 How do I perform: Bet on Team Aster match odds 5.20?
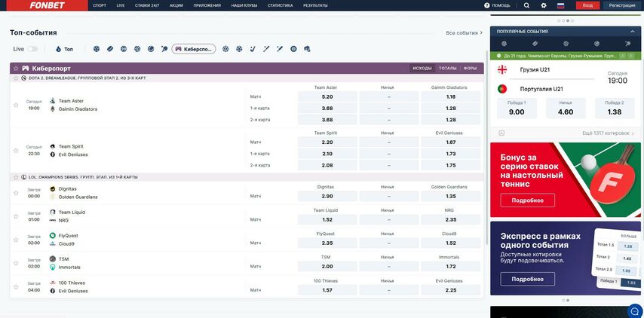click(327, 97)
